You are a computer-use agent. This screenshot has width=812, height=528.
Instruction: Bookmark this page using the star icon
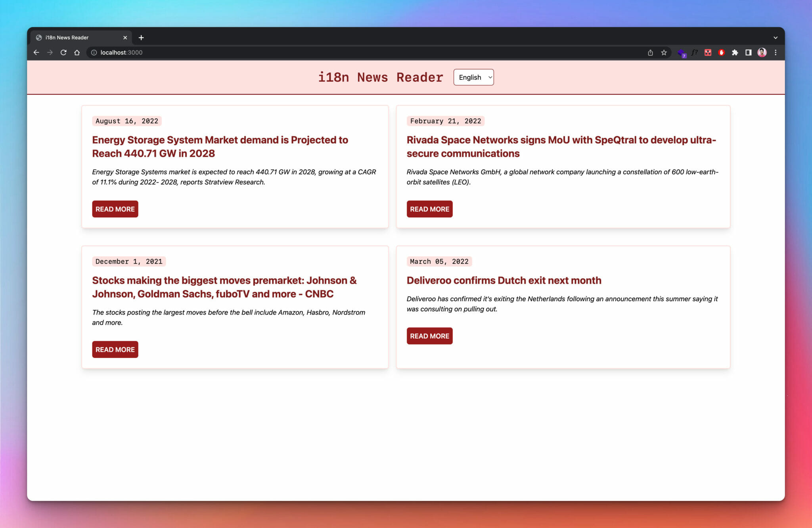click(663, 52)
